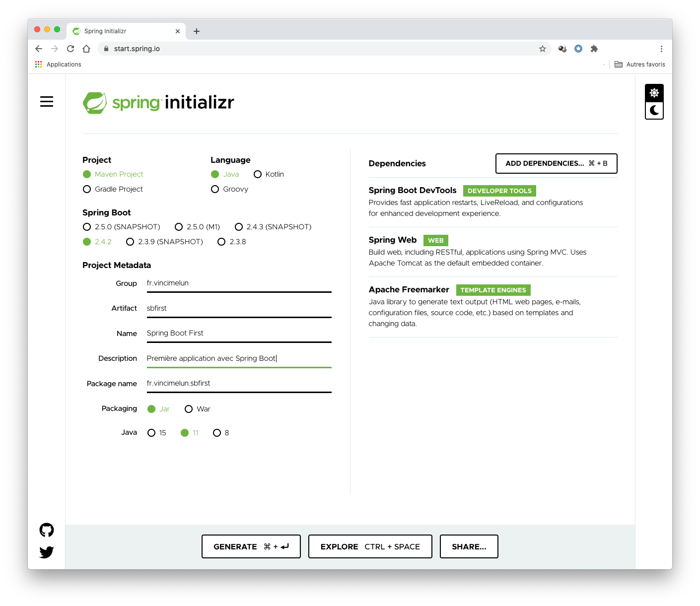Choose Jar packaging

(158, 409)
